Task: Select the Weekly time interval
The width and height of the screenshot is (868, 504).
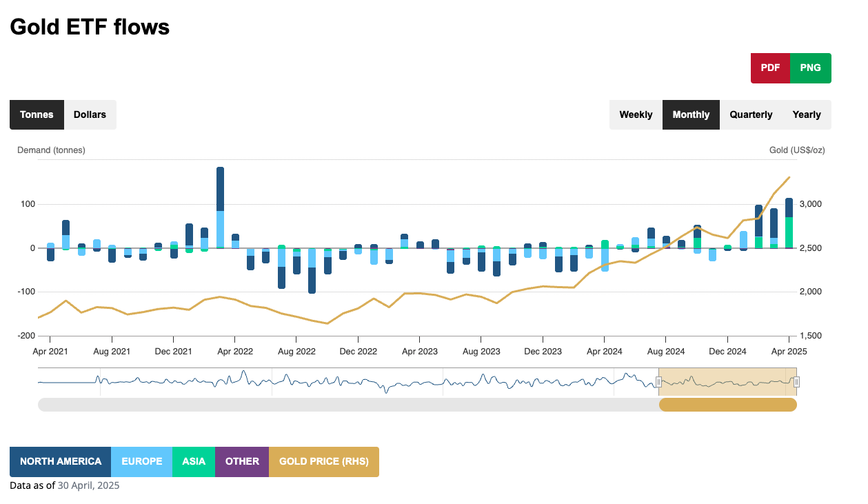Action: pos(636,114)
